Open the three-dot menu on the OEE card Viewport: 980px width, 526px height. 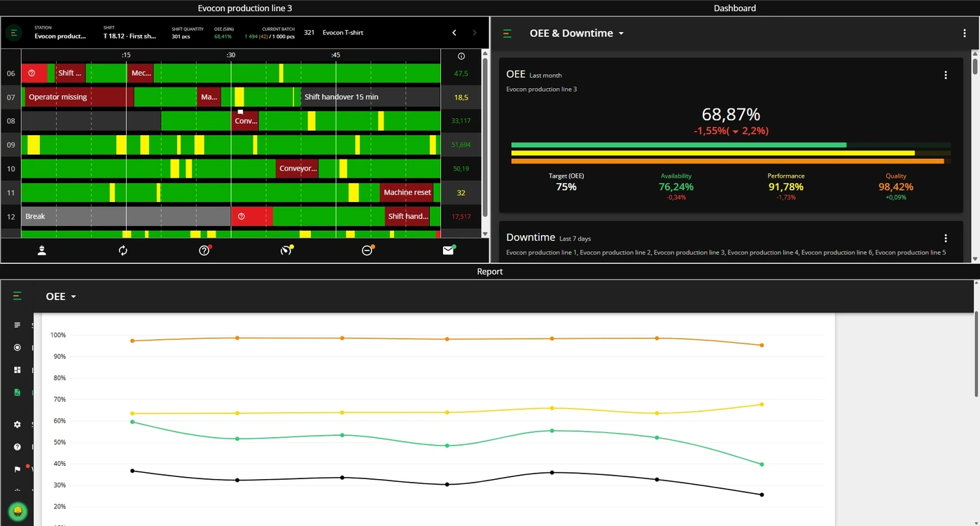point(946,75)
